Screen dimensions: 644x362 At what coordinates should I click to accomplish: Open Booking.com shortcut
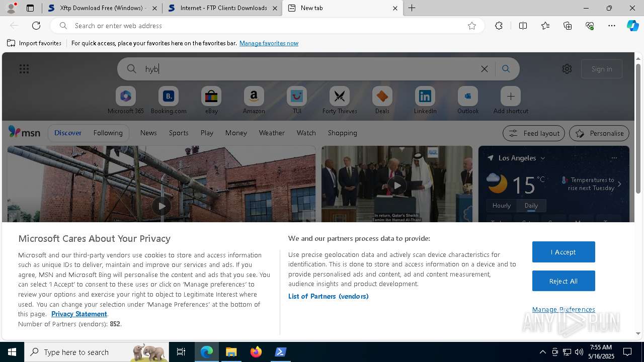[x=169, y=100]
